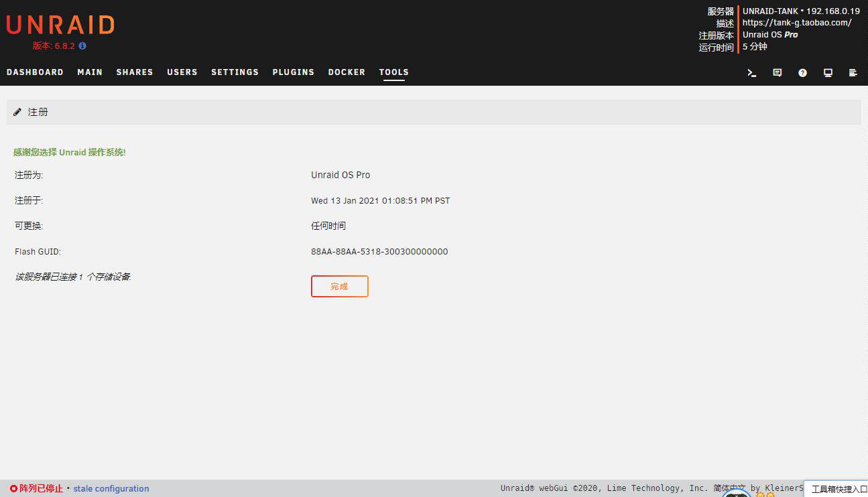Click the Unraid OS Pro header license text
This screenshot has width=868, height=497.
770,35
